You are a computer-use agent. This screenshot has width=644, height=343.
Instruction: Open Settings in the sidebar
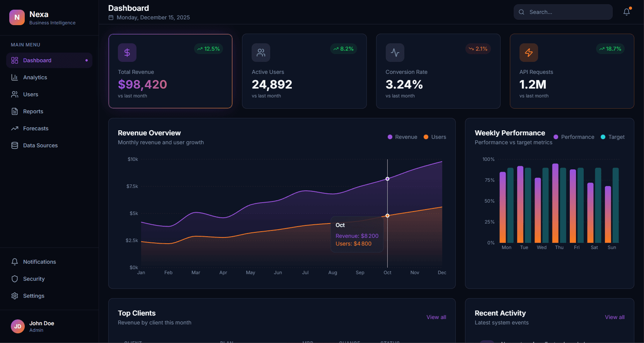(34, 296)
